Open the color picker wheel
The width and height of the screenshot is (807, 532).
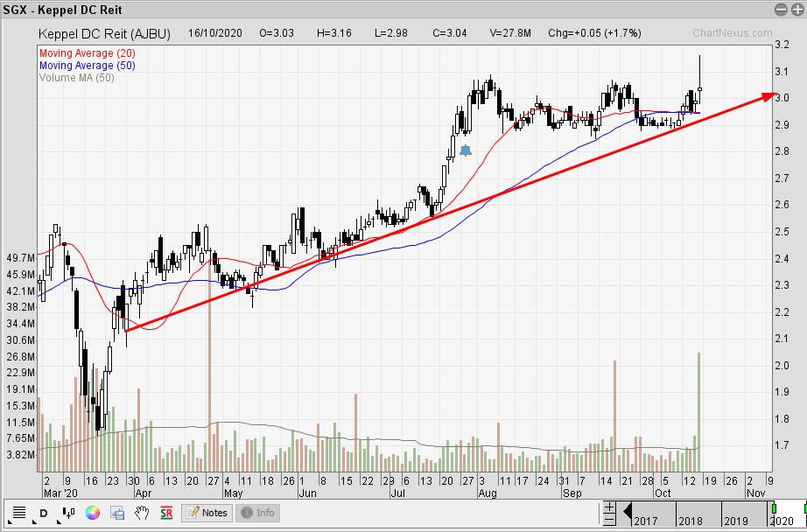(x=92, y=513)
